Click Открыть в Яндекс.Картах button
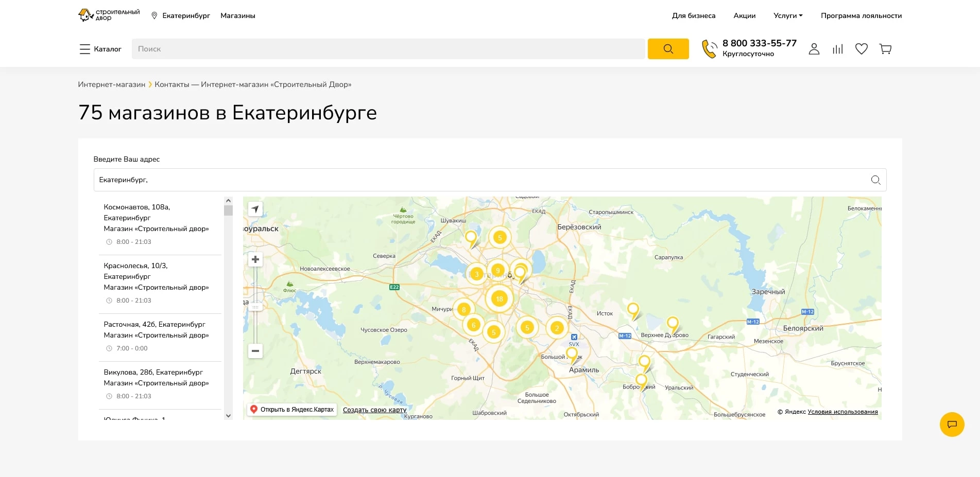This screenshot has height=477, width=980. pyautogui.click(x=291, y=409)
